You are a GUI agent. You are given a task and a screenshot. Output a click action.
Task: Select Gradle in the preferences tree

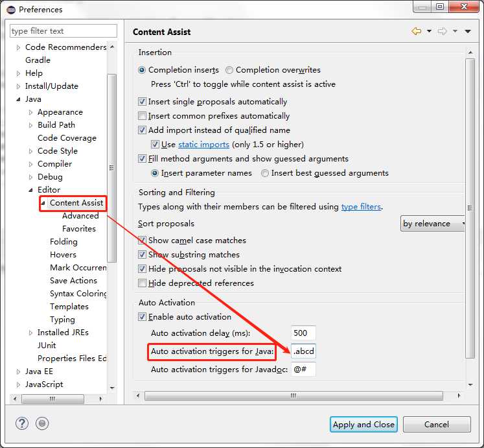point(38,60)
